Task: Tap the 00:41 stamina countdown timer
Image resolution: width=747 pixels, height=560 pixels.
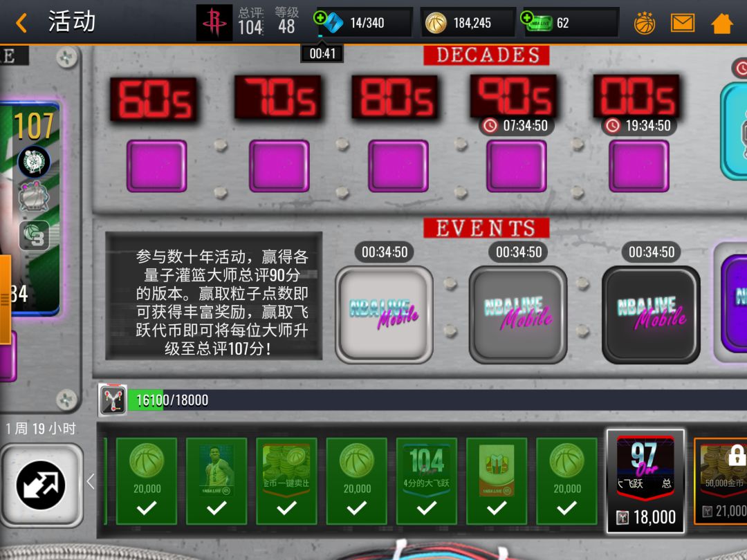Action: click(322, 53)
